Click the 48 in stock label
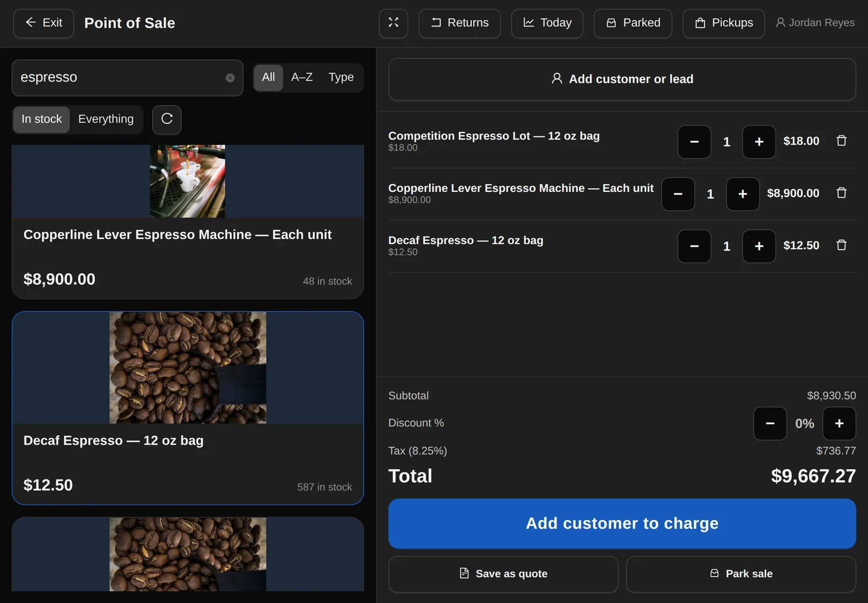 [327, 281]
